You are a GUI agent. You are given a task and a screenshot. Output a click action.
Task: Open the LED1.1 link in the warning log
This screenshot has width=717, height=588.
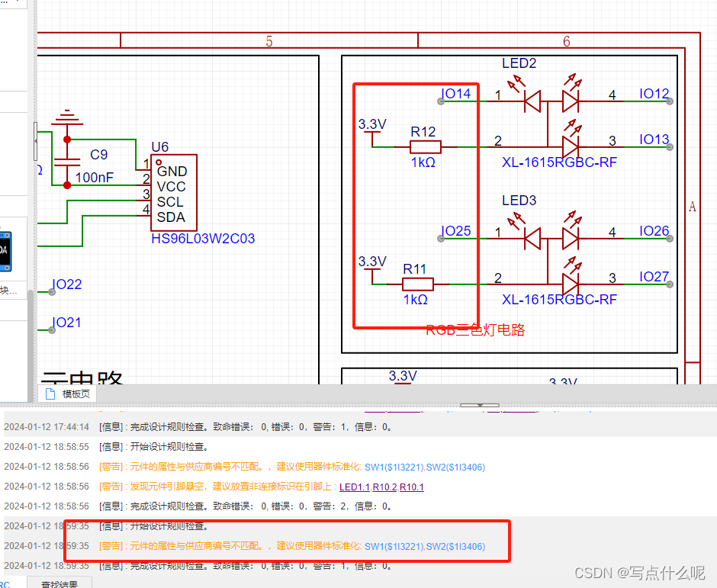pyautogui.click(x=355, y=487)
